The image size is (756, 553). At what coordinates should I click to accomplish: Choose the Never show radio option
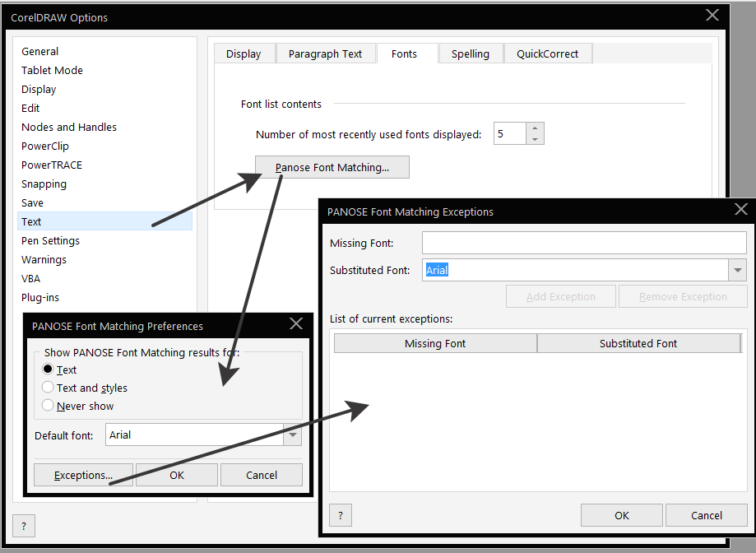coord(47,406)
